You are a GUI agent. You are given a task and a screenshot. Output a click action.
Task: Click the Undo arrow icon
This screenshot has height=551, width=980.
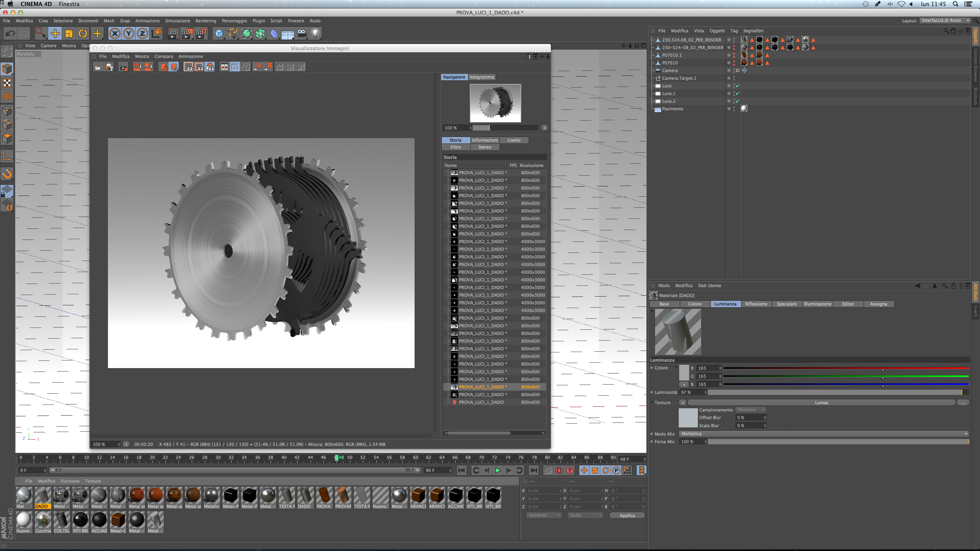10,34
